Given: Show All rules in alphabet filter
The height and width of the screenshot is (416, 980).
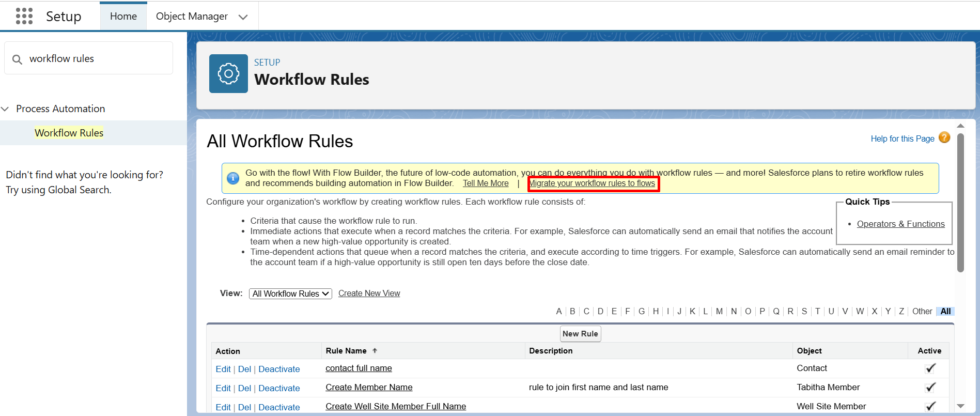Looking at the screenshot, I should point(945,311).
